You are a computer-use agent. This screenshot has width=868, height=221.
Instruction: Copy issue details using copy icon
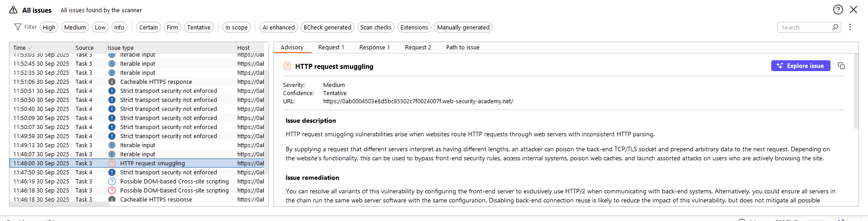(841, 66)
